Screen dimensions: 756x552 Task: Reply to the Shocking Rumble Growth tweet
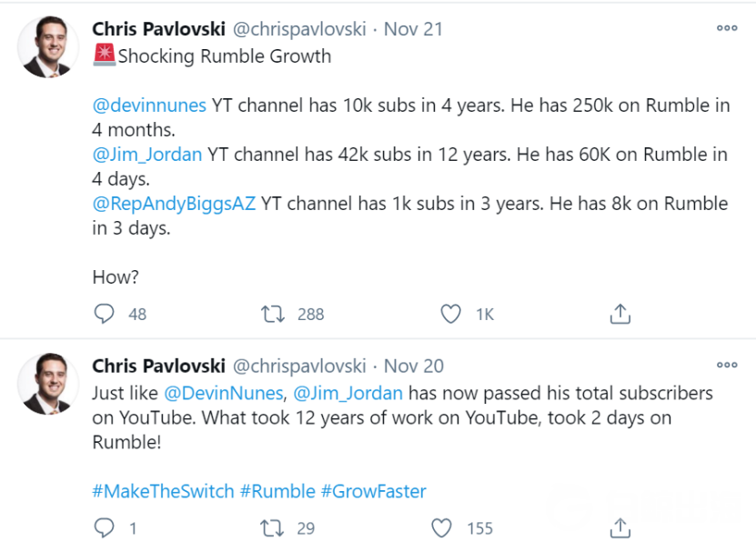coord(106,314)
